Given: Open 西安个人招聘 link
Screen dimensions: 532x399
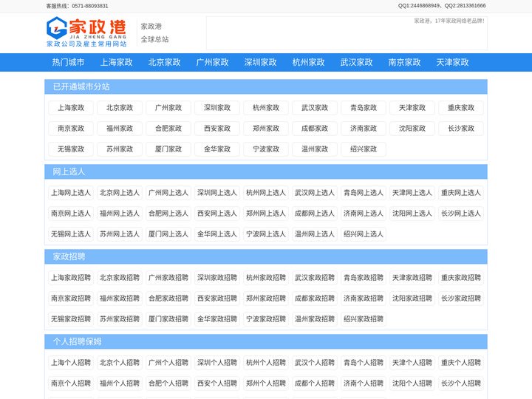Looking at the screenshot, I should click(x=217, y=383).
